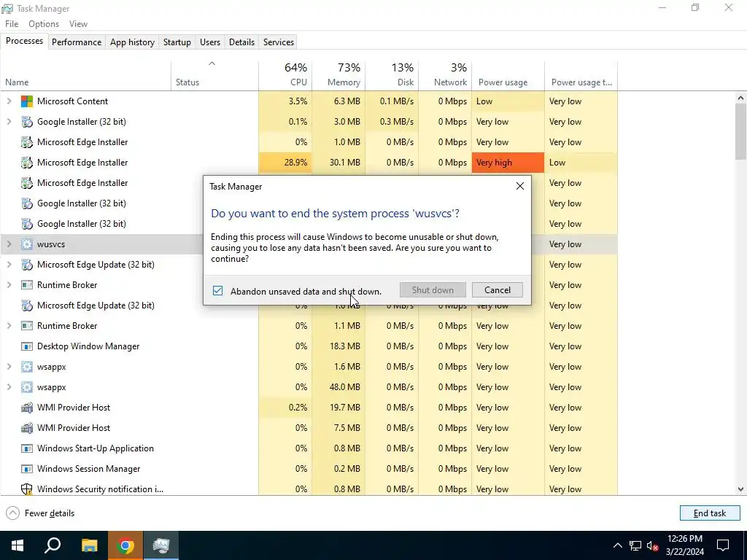
Task: Select the Windows Session Manager row text
Action: coord(88,469)
